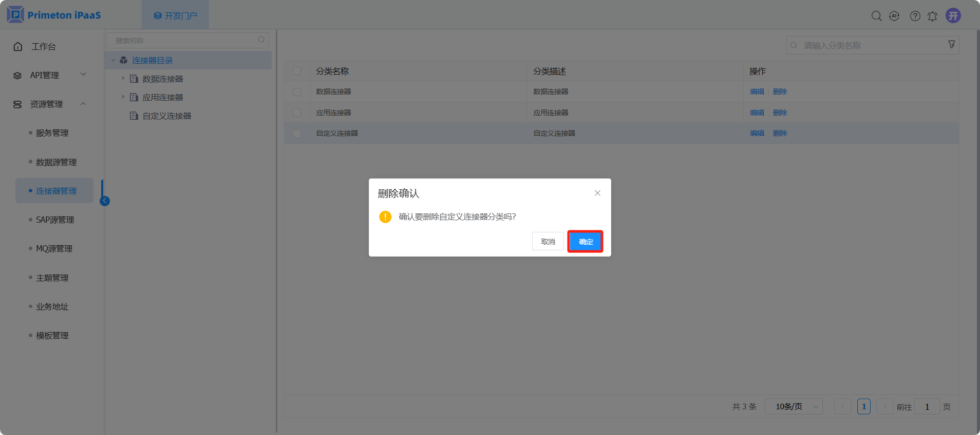This screenshot has width=980, height=435.
Task: Open the 10条/页 page size dropdown
Action: pyautogui.click(x=794, y=407)
